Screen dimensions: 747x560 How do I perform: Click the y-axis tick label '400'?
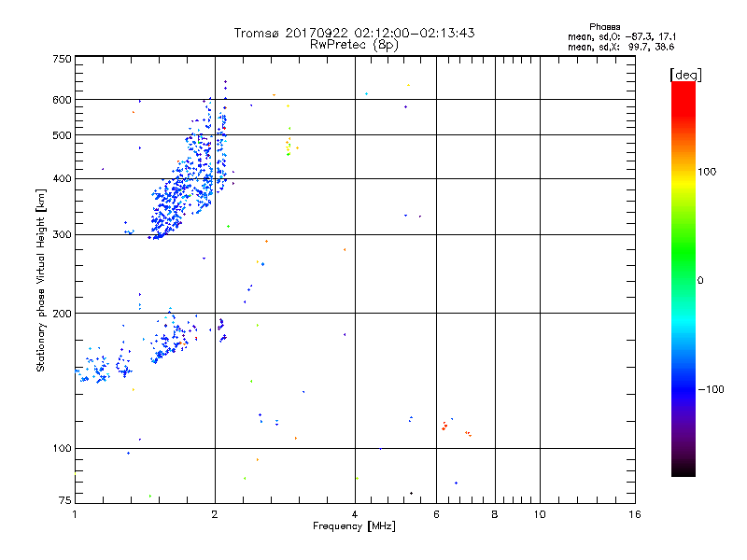click(x=62, y=179)
